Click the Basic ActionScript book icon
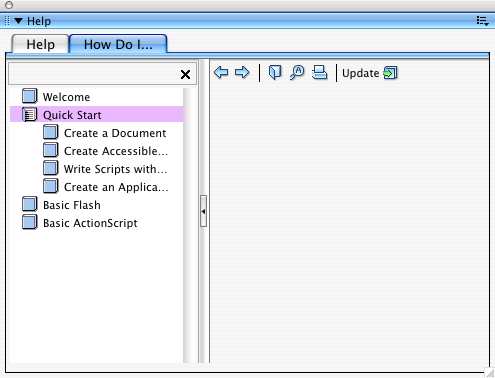Viewport: 495px width, 378px height. (x=30, y=222)
